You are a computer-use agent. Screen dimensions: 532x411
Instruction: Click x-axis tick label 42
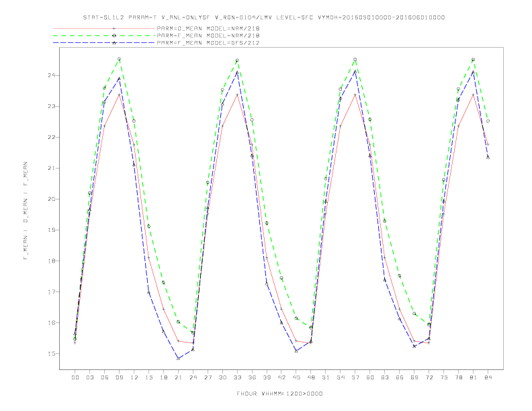click(x=281, y=377)
